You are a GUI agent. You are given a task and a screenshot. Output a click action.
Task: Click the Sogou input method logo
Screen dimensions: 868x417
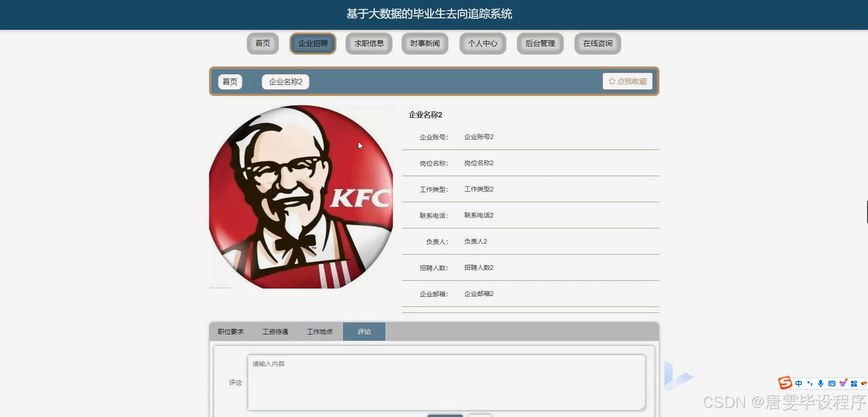pyautogui.click(x=785, y=383)
